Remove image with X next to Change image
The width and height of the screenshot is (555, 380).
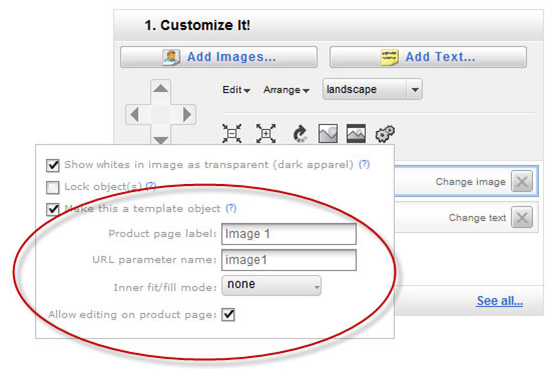tap(522, 182)
